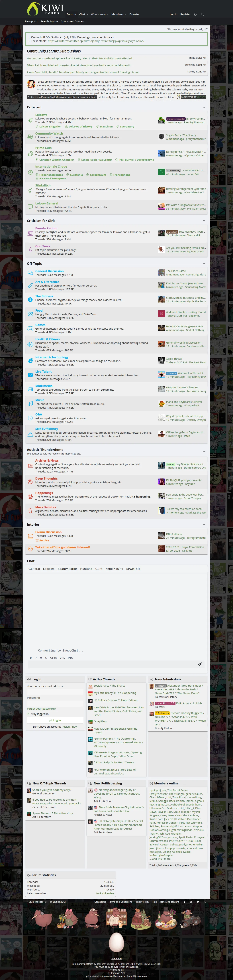Collapse the Off-Topic category
This screenshot has width=233, height=980.
204,264
